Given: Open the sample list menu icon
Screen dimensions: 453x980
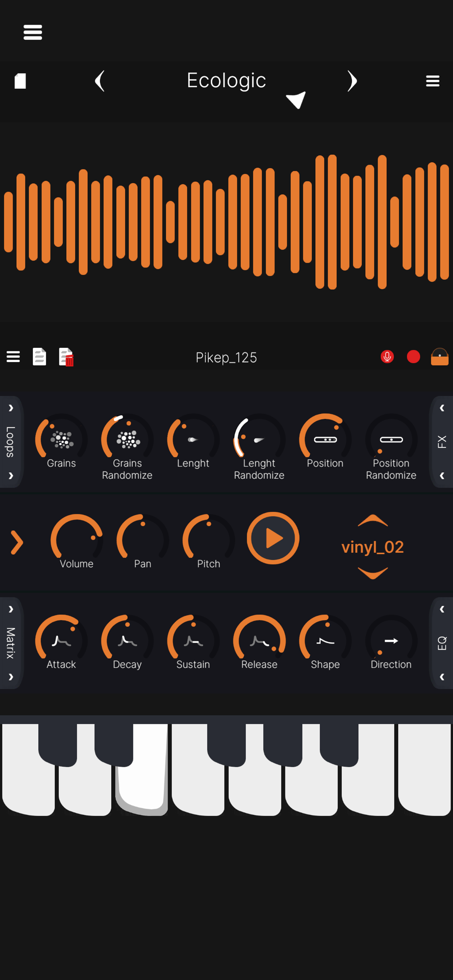Looking at the screenshot, I should 13,357.
